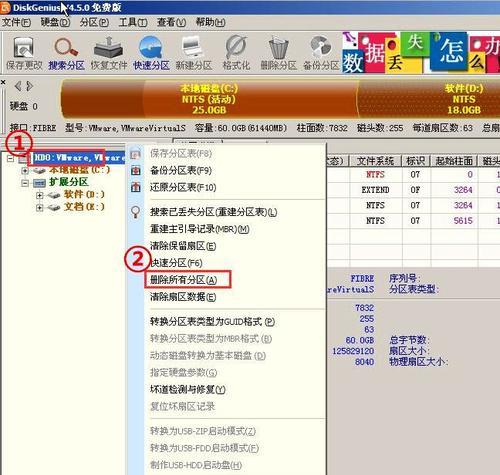Viewport: 500px width, 475px height.
Task: Open 快速分区 from the toolbar
Action: [151, 53]
